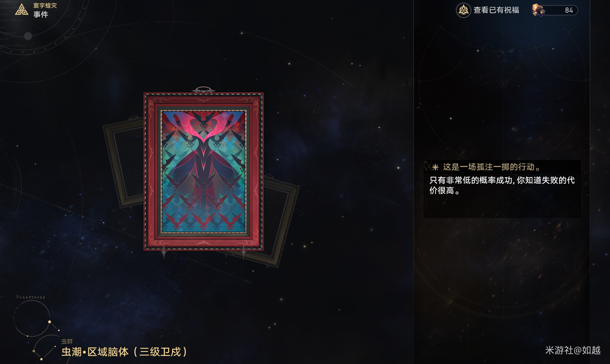
Task: Click the Swarm Disaster triangle emblem icon
Action: pos(22,10)
